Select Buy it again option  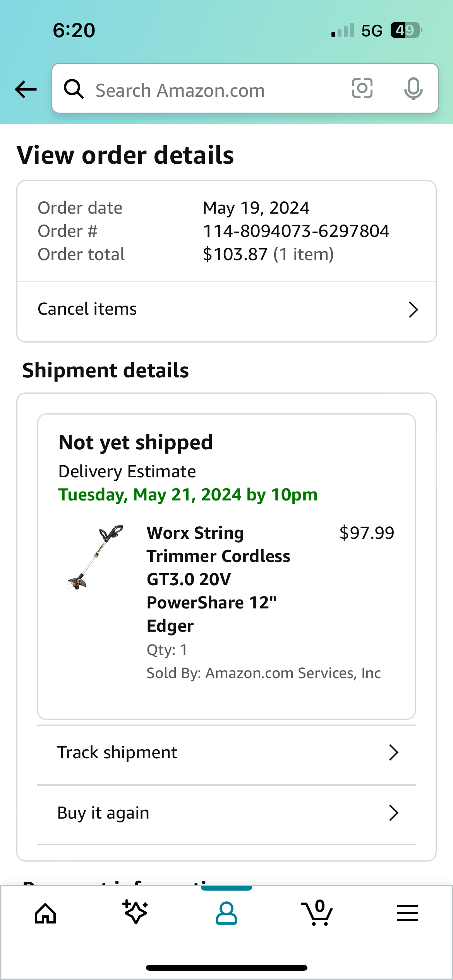pyautogui.click(x=103, y=813)
